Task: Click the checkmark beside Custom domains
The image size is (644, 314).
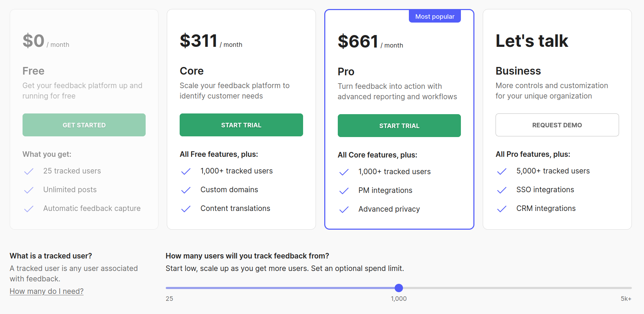Action: coord(186,190)
